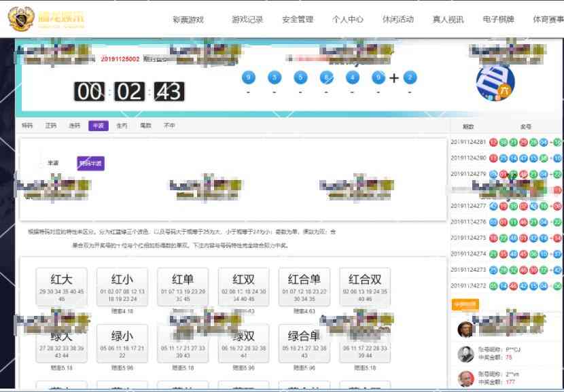Click the countdown hours block 00
This screenshot has width=564, height=392.
(89, 91)
